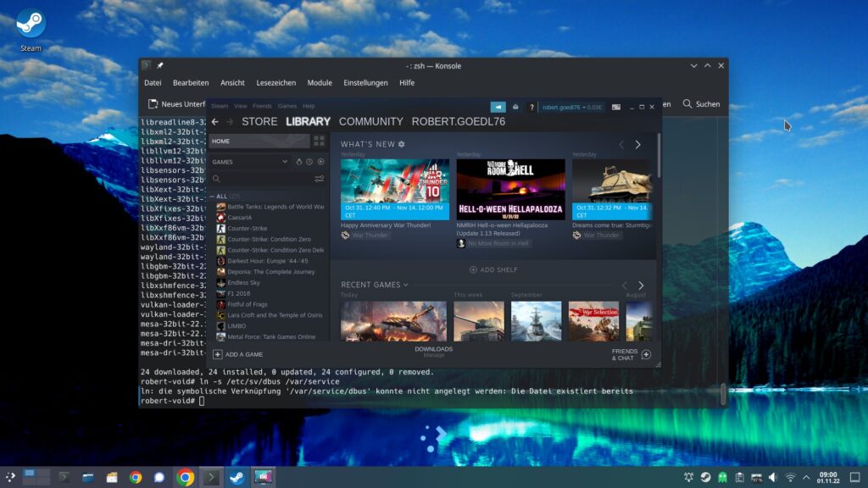
Task: Switch to the STORE tab in Steam
Action: [259, 122]
